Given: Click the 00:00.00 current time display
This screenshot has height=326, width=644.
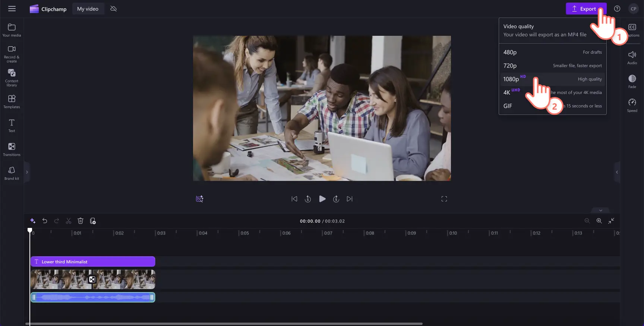Looking at the screenshot, I should [x=310, y=221].
